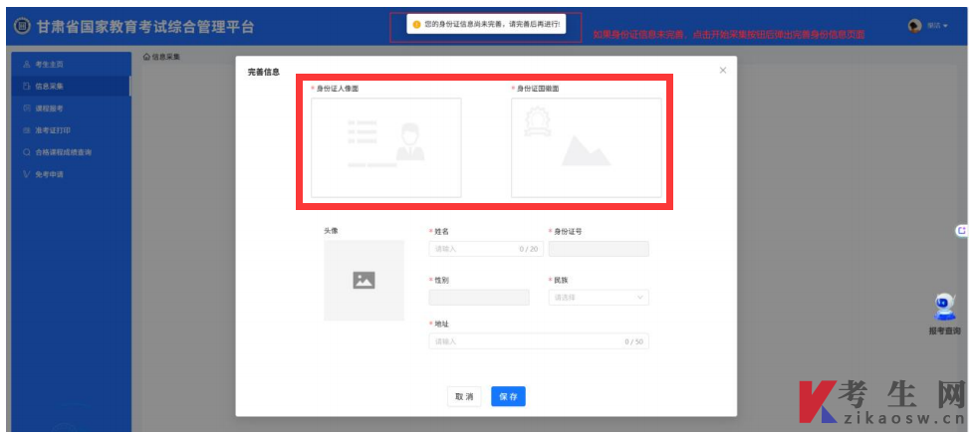Click the 完善信息 dialog title
This screenshot has height=437, width=980.
pyautogui.click(x=264, y=72)
